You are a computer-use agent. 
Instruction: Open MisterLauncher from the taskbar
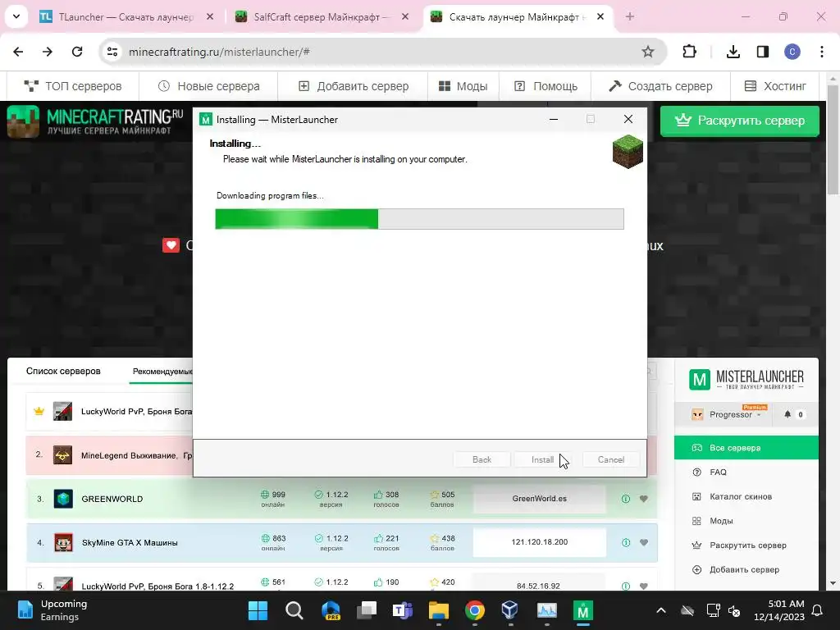583,610
